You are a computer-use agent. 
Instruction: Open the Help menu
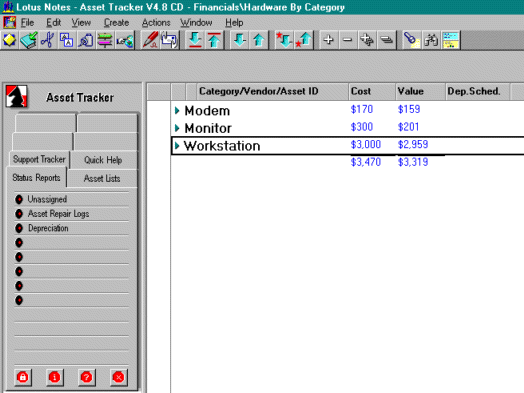click(234, 22)
